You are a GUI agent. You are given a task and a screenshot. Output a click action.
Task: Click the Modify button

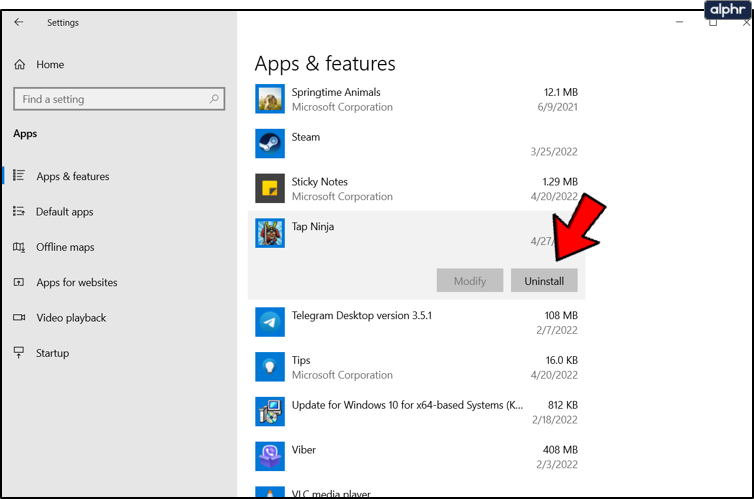click(470, 281)
